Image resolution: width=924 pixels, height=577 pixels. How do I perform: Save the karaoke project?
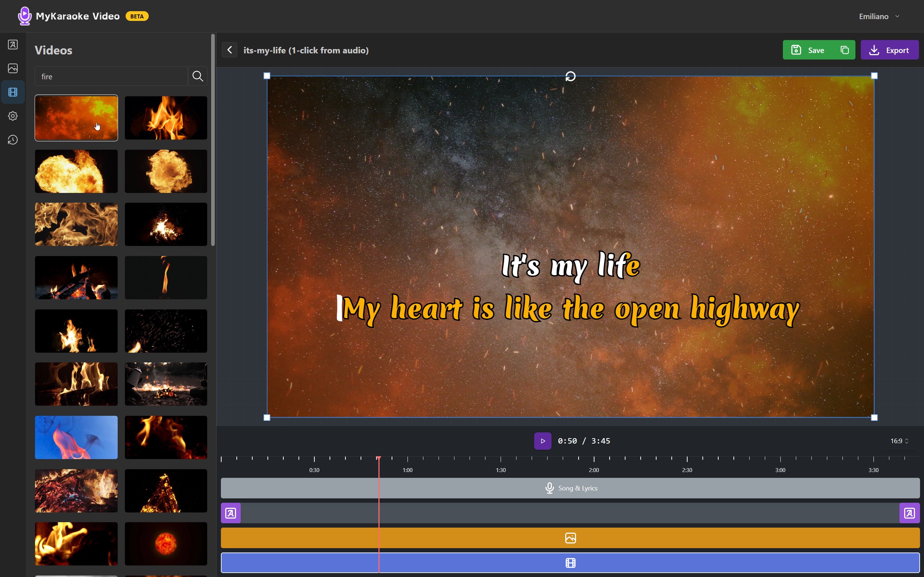(809, 50)
